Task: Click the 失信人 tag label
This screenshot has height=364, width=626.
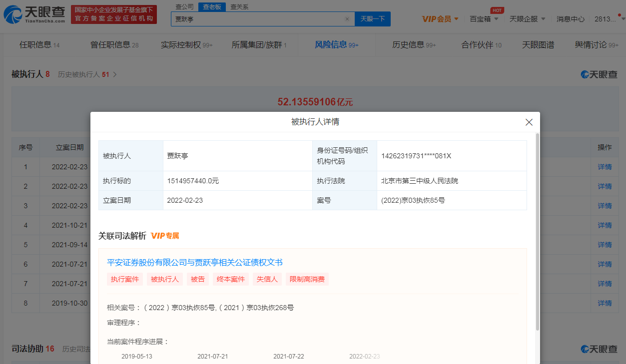Action: pyautogui.click(x=267, y=279)
